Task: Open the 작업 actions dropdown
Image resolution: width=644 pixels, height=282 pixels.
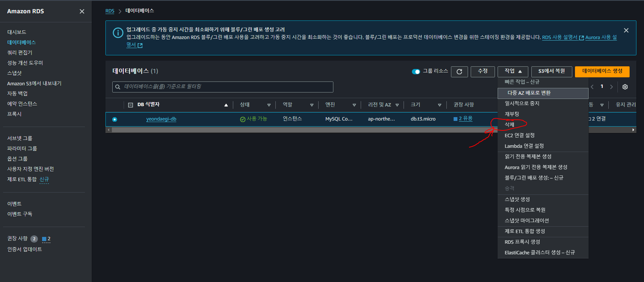Action: [513, 71]
